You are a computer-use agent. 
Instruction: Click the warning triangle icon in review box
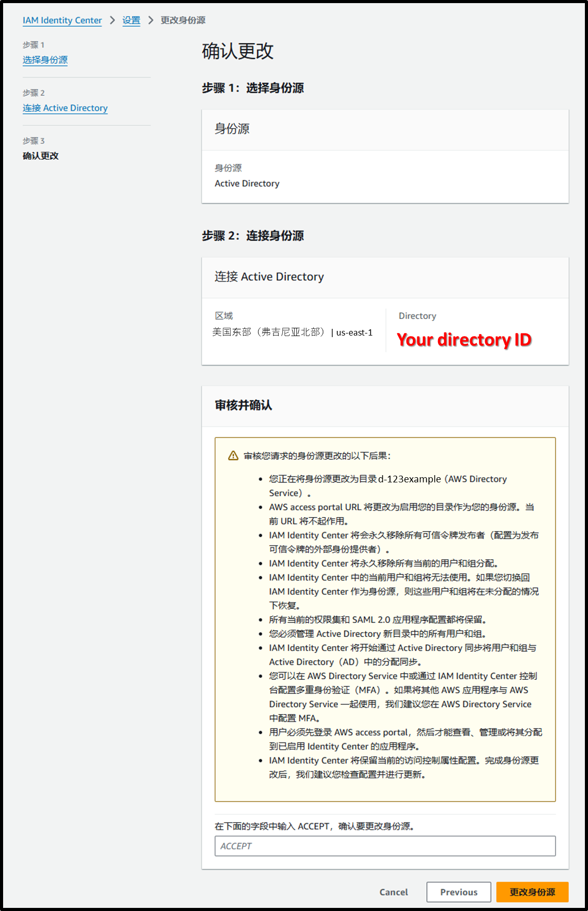click(x=233, y=455)
